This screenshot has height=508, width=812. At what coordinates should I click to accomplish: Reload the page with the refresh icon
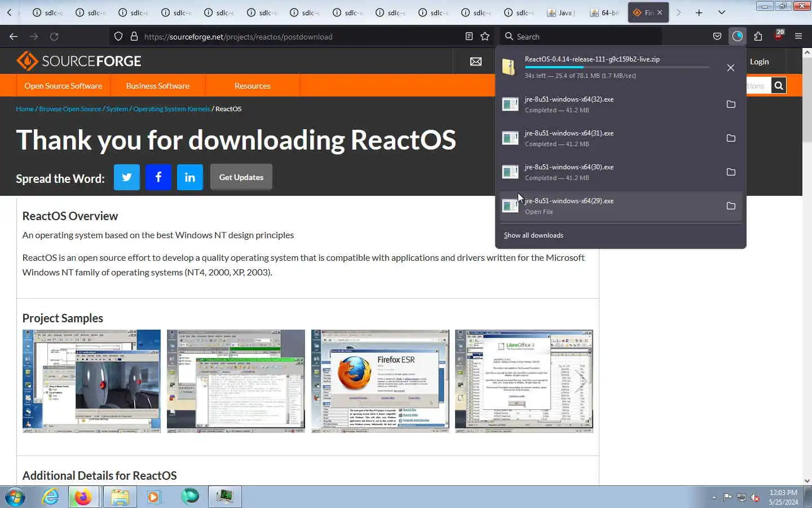click(x=54, y=36)
